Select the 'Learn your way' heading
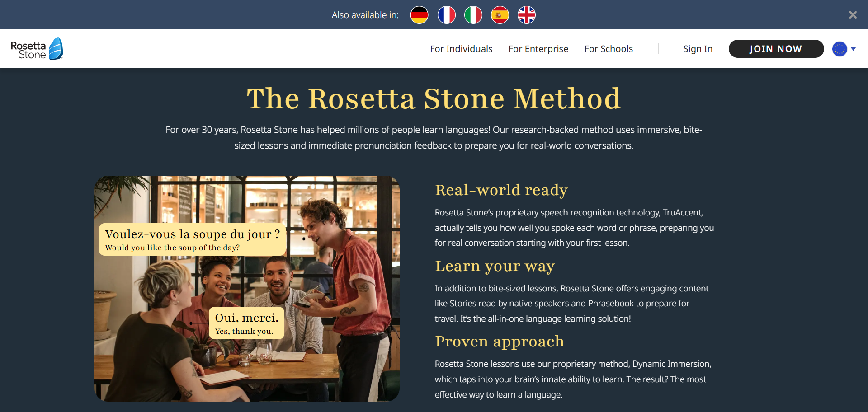This screenshot has width=868, height=412. pos(495,266)
